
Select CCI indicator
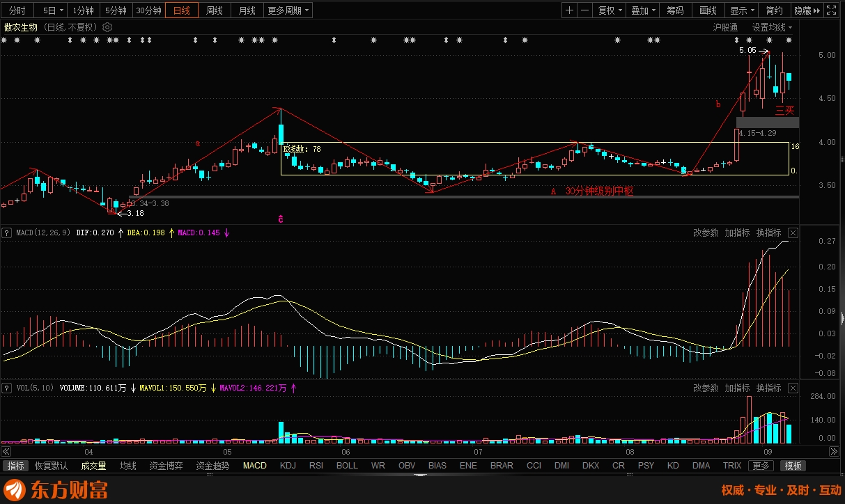pyautogui.click(x=534, y=466)
